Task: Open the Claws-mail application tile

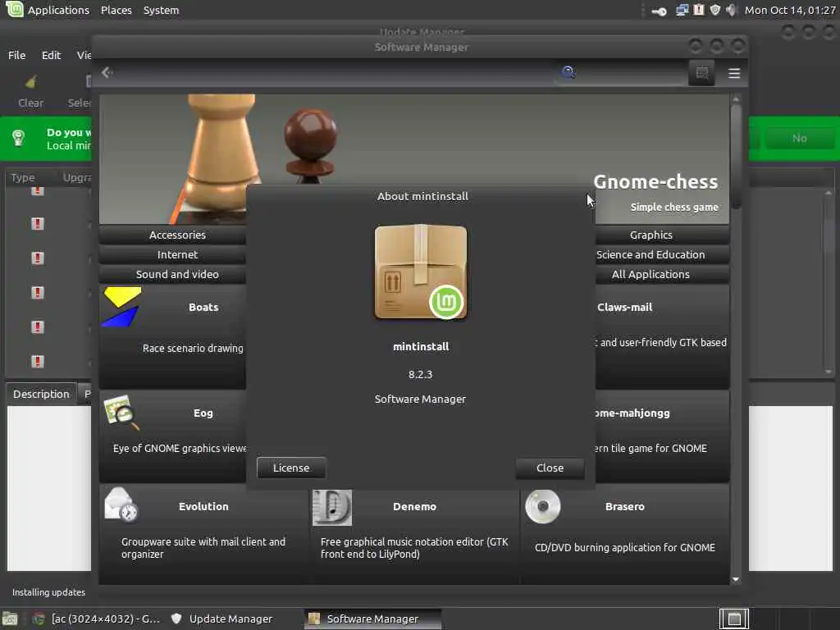Action: click(x=662, y=337)
